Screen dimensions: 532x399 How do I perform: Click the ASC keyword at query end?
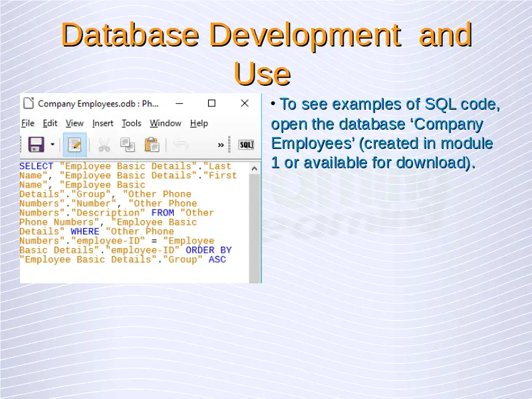pyautogui.click(x=217, y=259)
